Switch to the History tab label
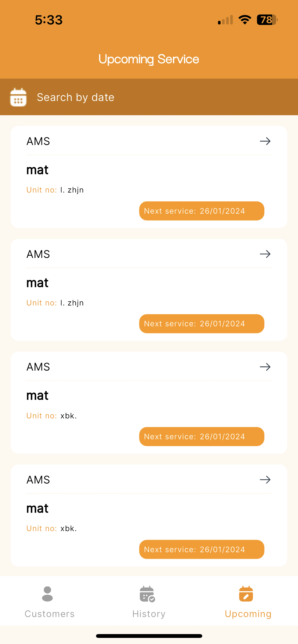 (149, 614)
